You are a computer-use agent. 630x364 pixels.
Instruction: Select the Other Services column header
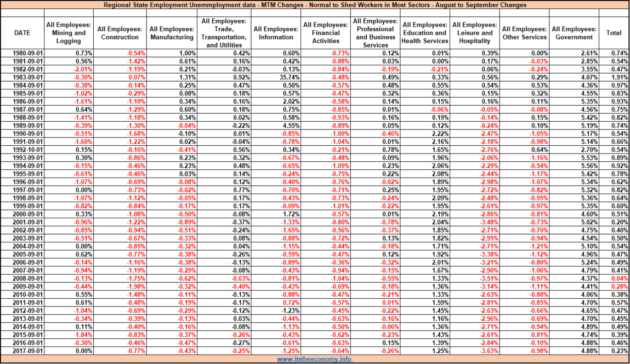click(x=524, y=33)
